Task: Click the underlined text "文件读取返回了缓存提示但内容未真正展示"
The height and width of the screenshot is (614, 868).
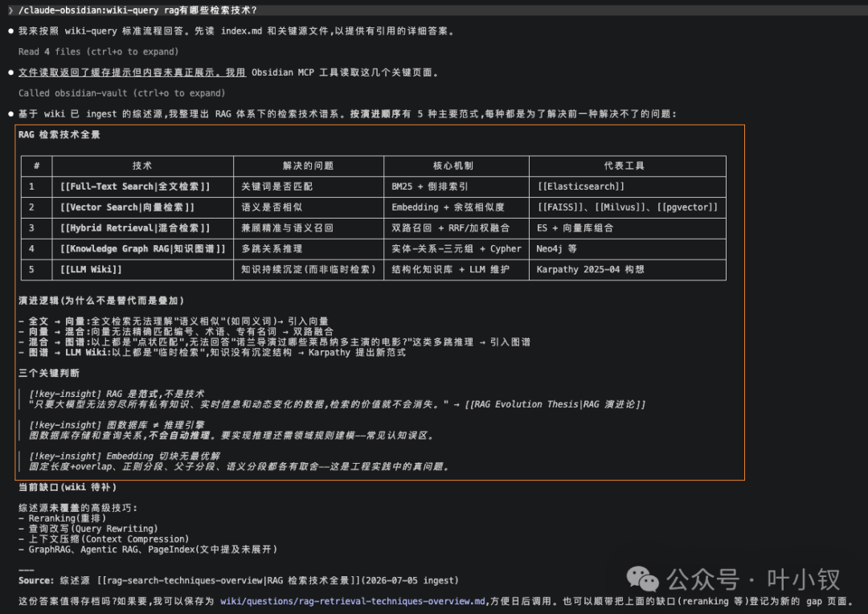Action: pyautogui.click(x=121, y=72)
